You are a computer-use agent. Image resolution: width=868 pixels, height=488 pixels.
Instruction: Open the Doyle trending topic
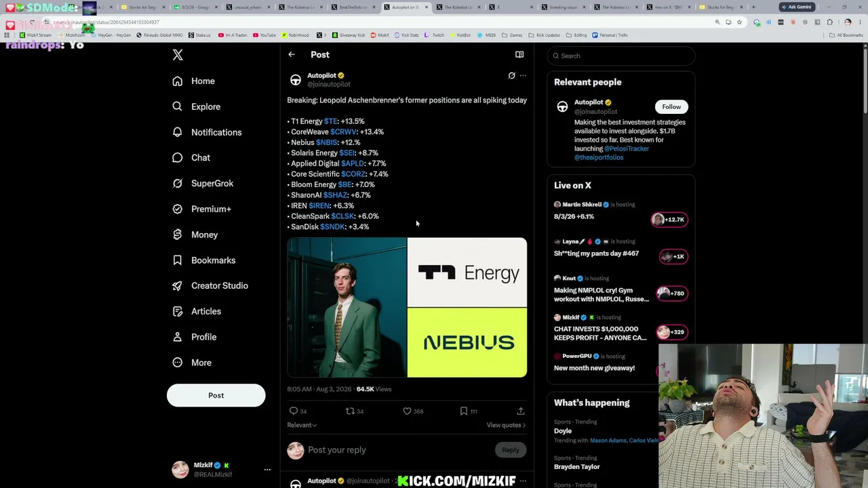(x=563, y=431)
